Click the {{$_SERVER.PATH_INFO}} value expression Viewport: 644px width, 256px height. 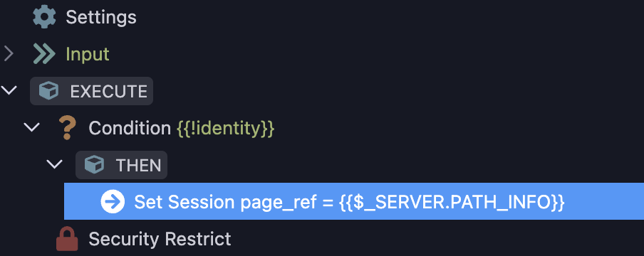coord(452,202)
